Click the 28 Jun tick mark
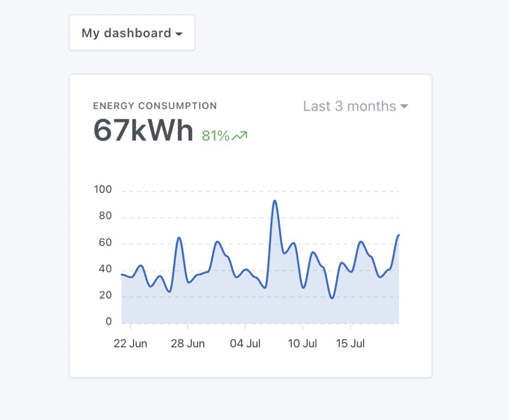 188,328
